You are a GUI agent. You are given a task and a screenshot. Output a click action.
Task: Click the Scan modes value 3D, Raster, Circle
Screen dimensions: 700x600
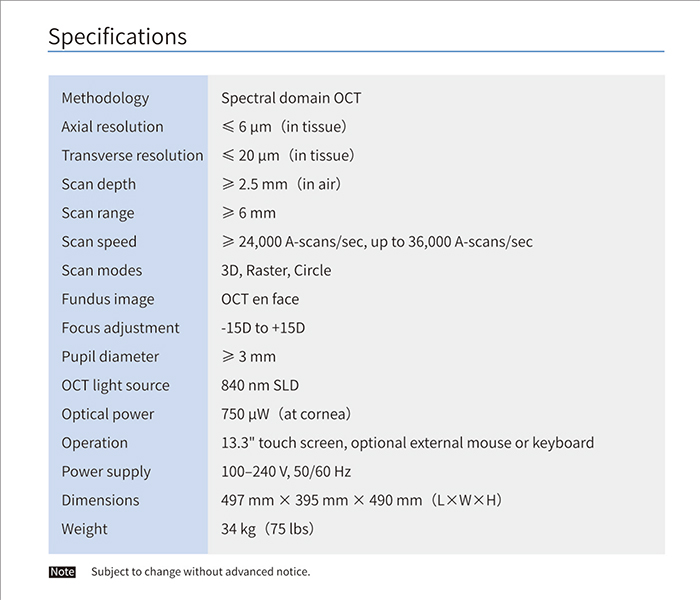(276, 271)
